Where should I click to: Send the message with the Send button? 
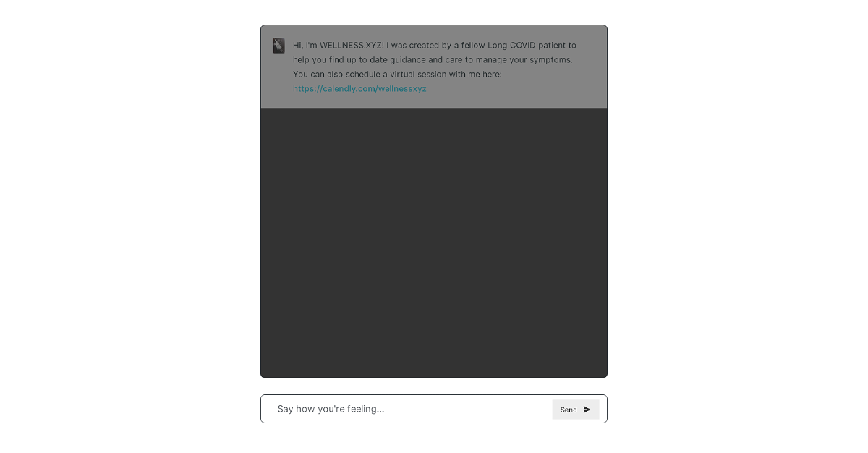tap(576, 410)
